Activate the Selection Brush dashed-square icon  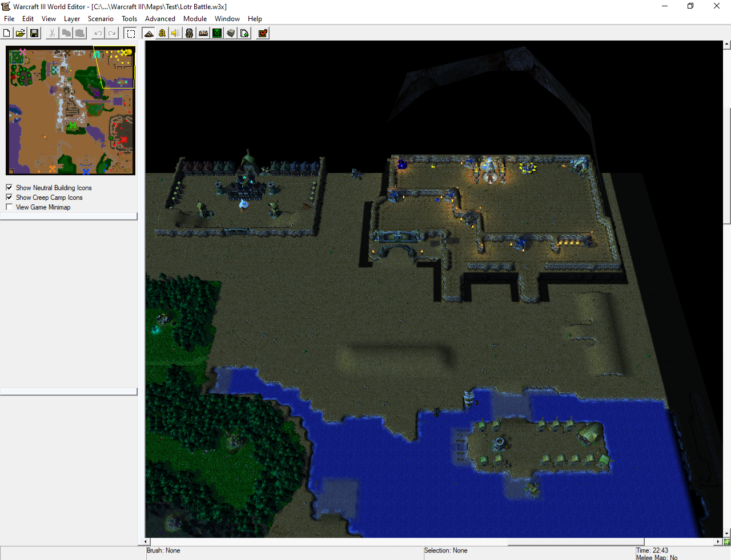(x=131, y=33)
